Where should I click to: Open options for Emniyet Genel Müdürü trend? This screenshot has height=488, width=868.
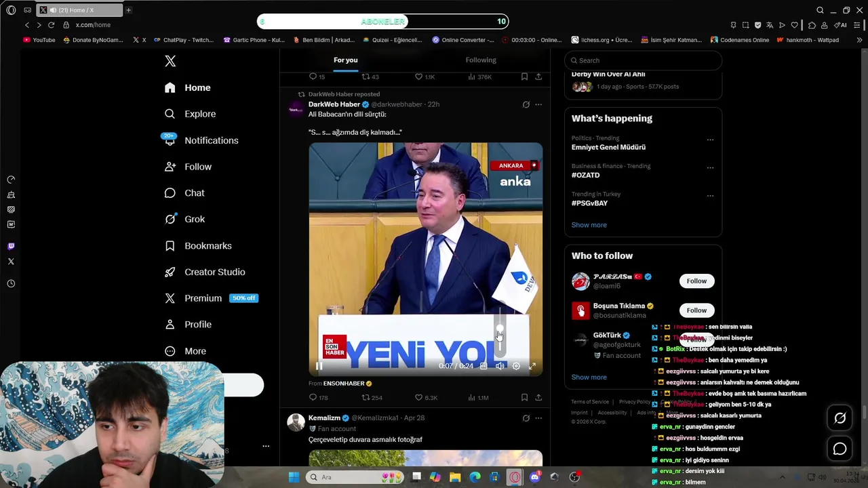[710, 140]
